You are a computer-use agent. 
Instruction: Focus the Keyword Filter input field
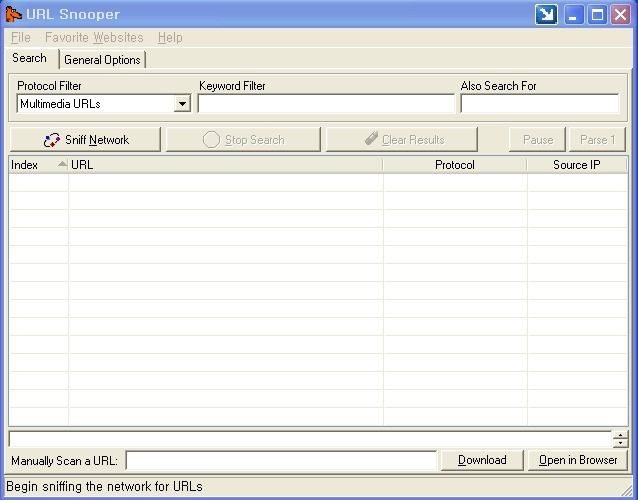(326, 103)
